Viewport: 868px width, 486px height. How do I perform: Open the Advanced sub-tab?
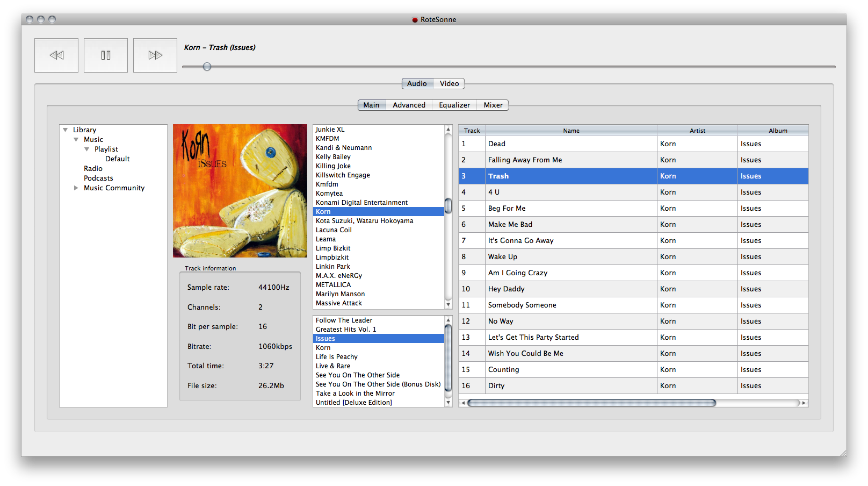coord(409,105)
